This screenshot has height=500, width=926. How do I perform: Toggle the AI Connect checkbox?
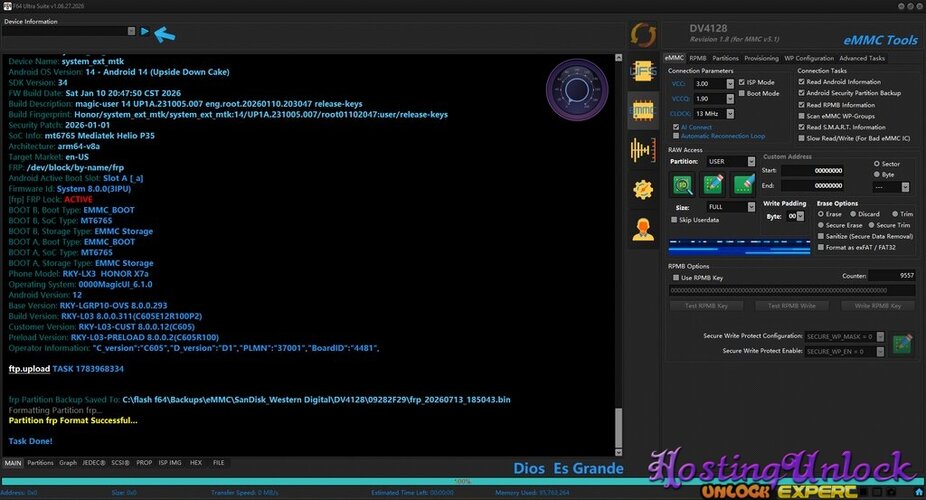[x=676, y=127]
